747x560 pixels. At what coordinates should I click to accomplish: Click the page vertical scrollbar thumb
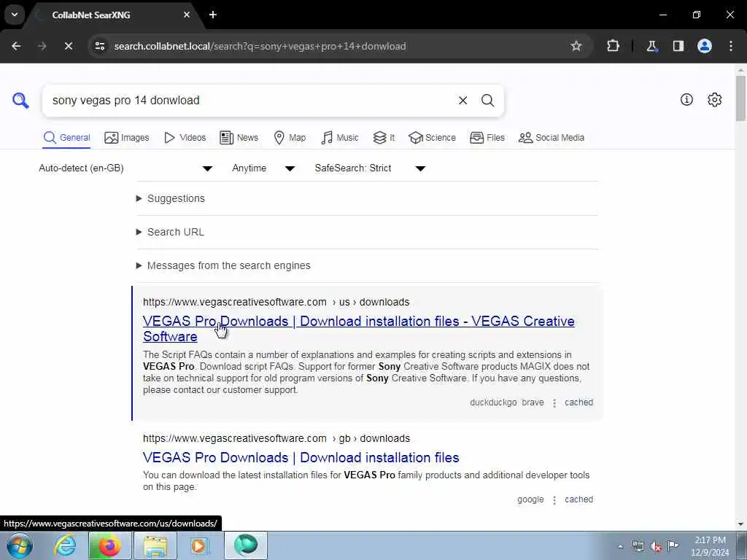click(740, 98)
